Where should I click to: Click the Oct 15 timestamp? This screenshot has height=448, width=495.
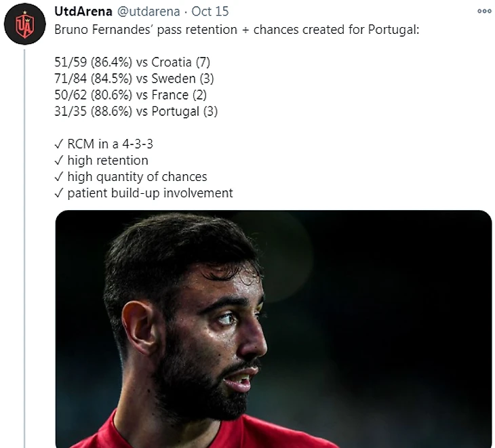click(x=200, y=12)
